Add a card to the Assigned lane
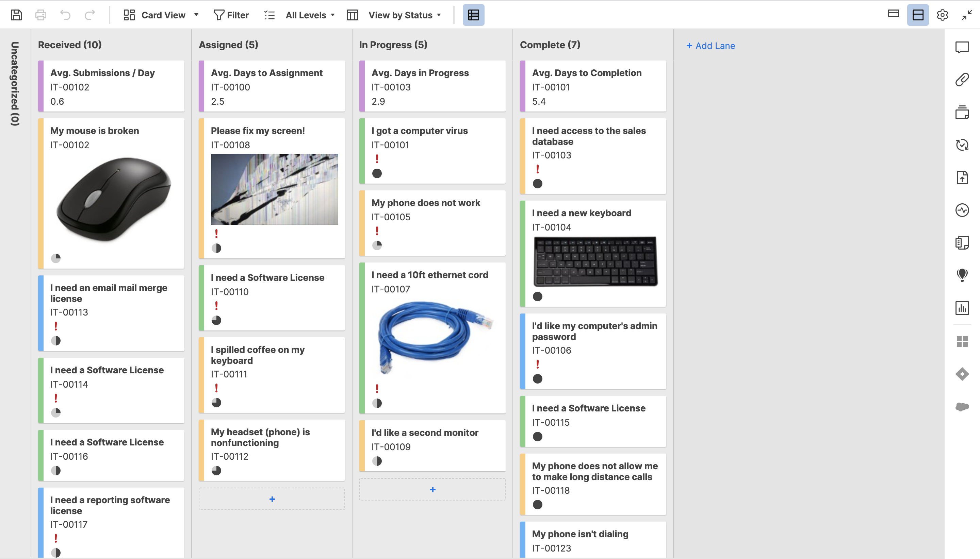The height and width of the screenshot is (559, 980). (272, 499)
